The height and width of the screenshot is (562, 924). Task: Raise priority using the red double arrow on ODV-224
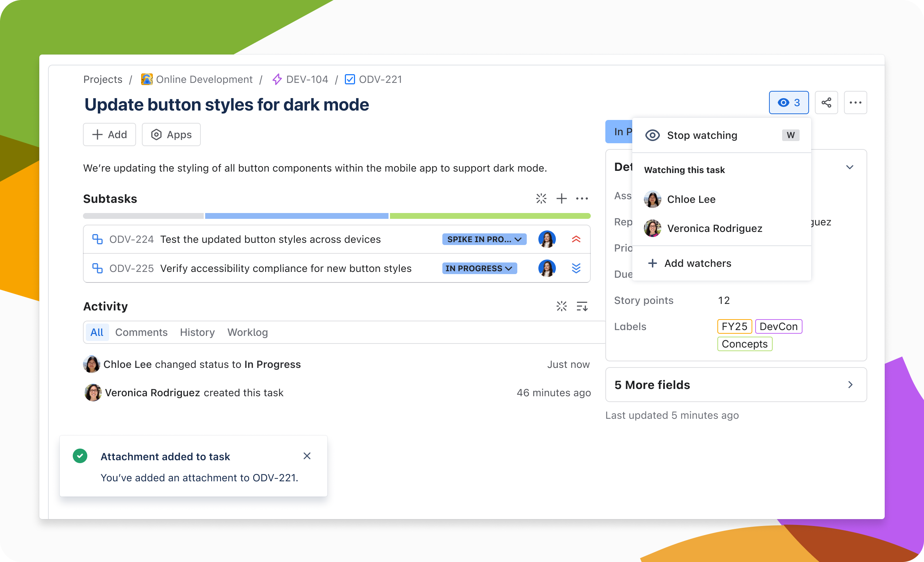576,239
